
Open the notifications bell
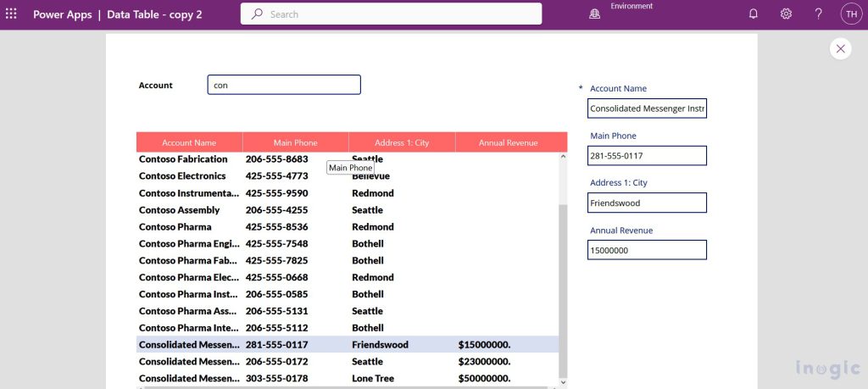753,14
